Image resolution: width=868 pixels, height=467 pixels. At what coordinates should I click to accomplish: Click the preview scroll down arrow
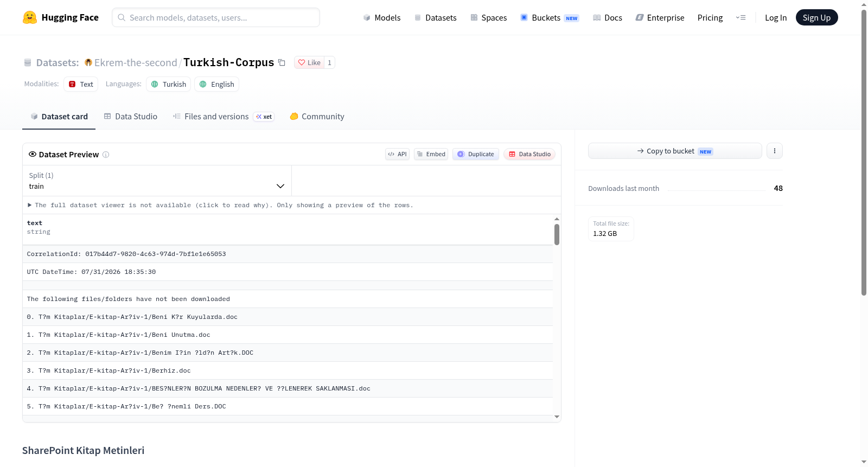557,417
